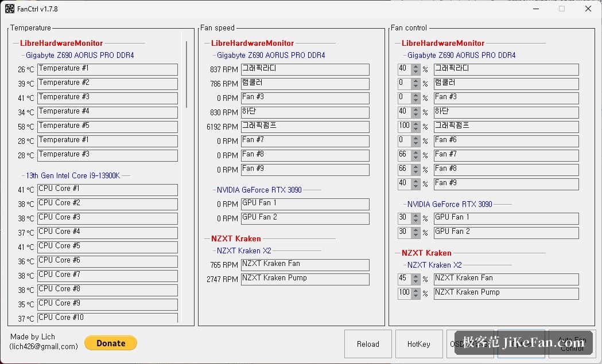Viewport: 602px width, 364px height.
Task: Click the 45 percent value field for NZXT Kraken Fan
Action: [405, 279]
